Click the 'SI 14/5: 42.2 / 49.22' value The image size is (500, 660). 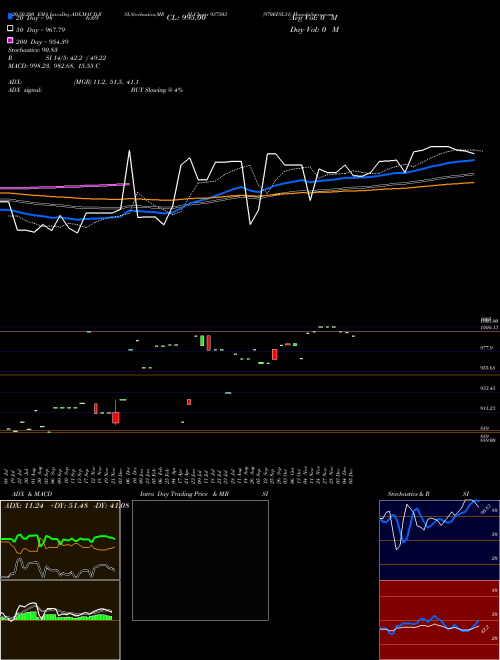tap(76, 58)
